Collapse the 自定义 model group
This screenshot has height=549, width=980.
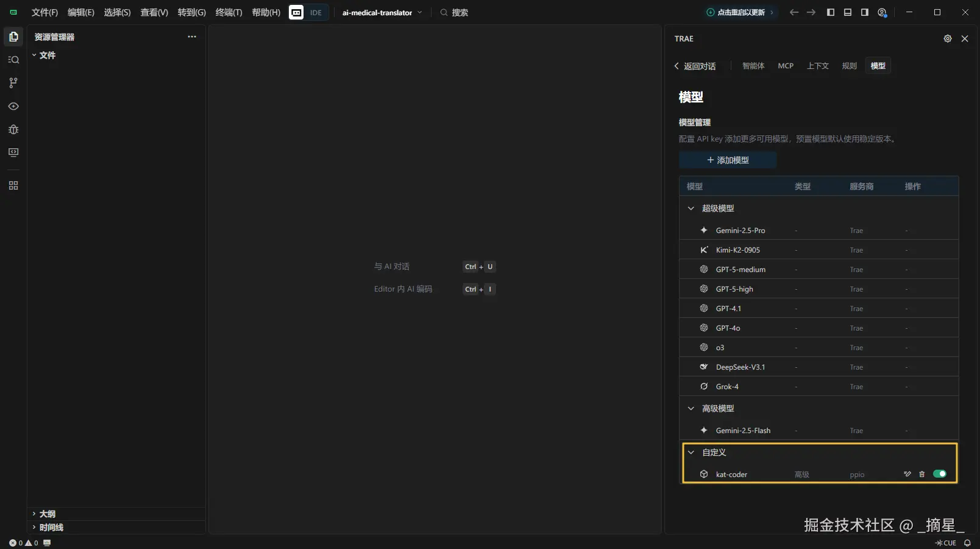click(691, 452)
